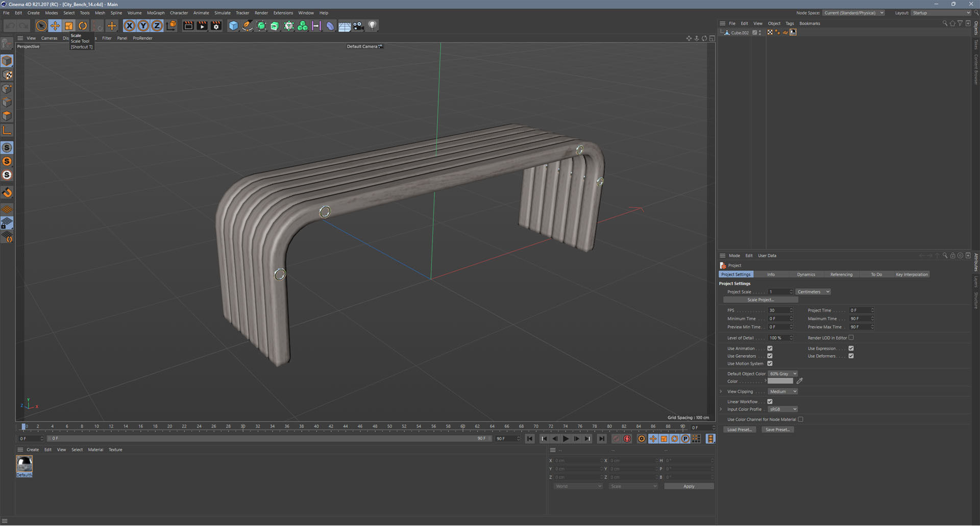Expand View Clipping section arrow

[721, 392]
